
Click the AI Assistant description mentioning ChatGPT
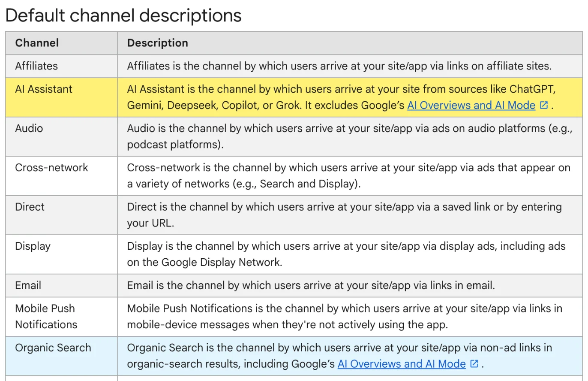tap(341, 97)
